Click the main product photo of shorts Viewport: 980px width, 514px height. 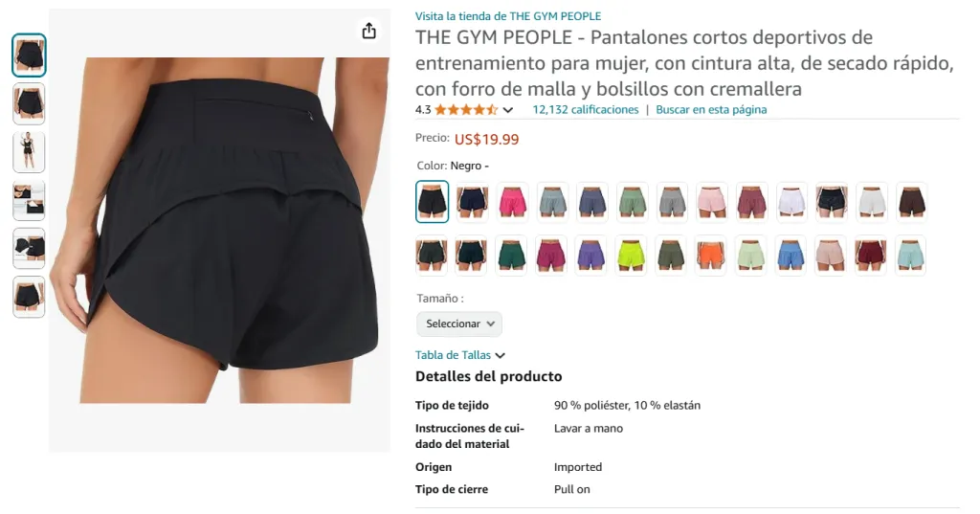tap(219, 230)
